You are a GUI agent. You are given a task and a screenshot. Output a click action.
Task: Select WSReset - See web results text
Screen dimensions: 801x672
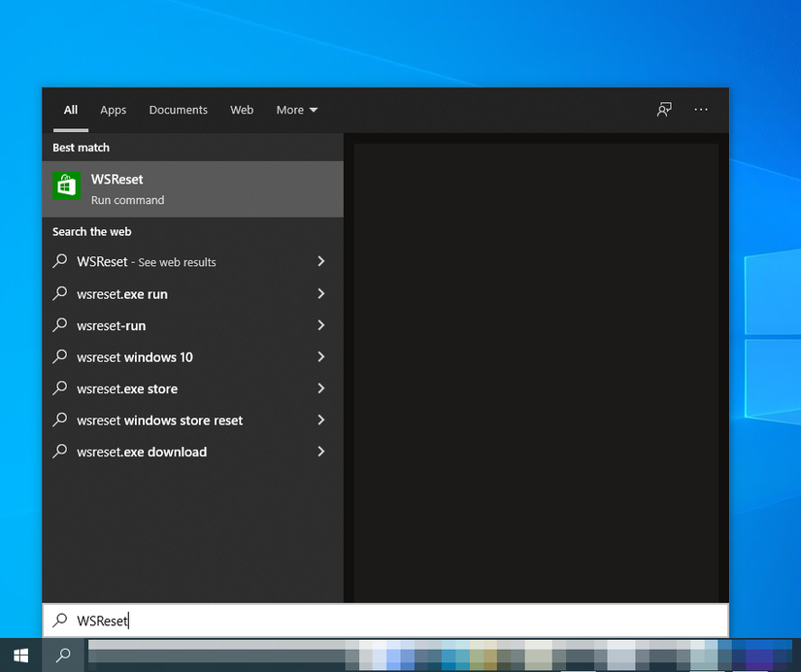[146, 262]
